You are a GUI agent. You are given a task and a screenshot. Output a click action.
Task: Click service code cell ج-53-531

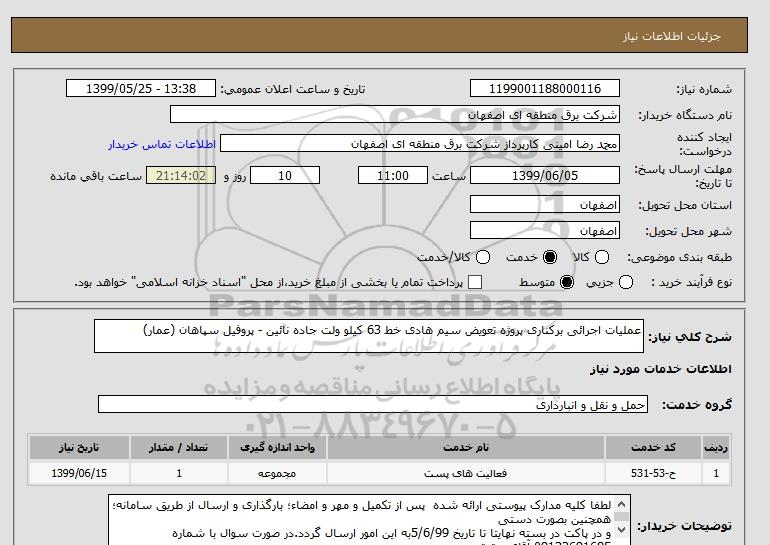click(653, 473)
